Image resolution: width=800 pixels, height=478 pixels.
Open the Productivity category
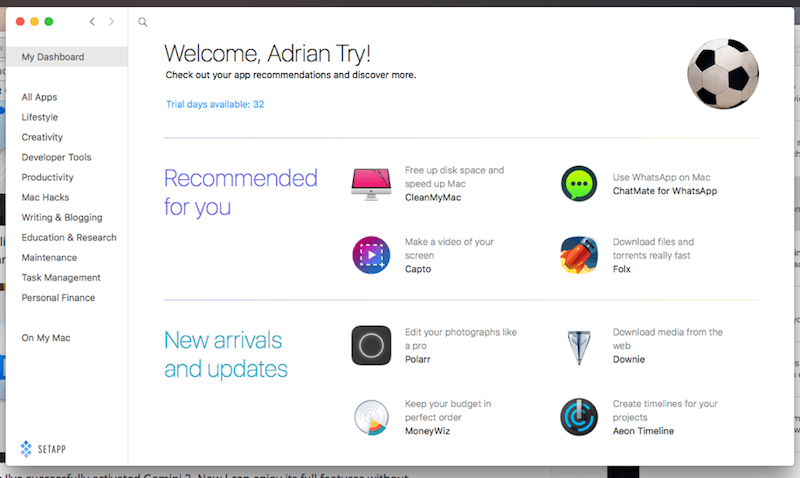click(x=47, y=177)
